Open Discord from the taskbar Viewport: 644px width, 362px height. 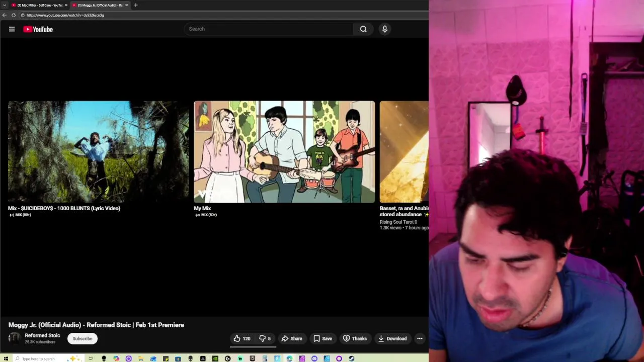pyautogui.click(x=314, y=358)
